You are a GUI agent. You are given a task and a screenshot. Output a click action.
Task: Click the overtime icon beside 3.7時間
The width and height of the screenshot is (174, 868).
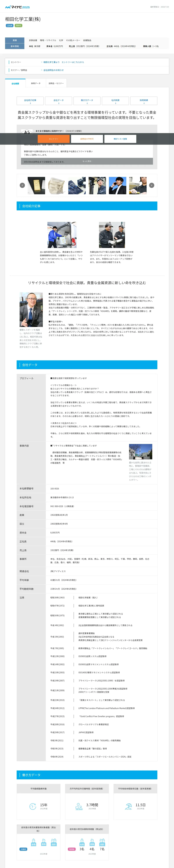(79, 806)
